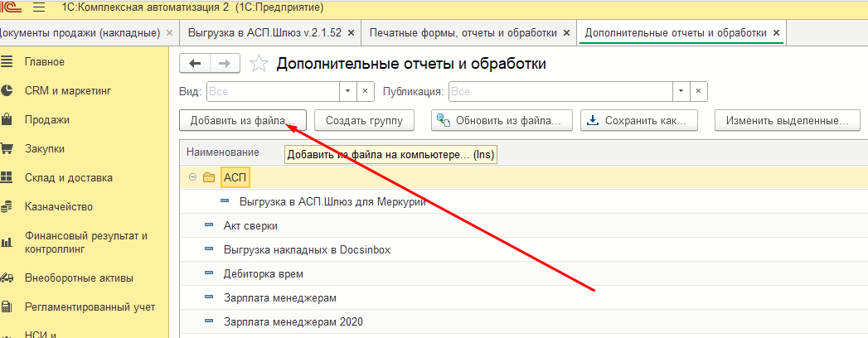Screen dimensions: 868x338
Task: Go back with the left arrow
Action: (x=195, y=64)
